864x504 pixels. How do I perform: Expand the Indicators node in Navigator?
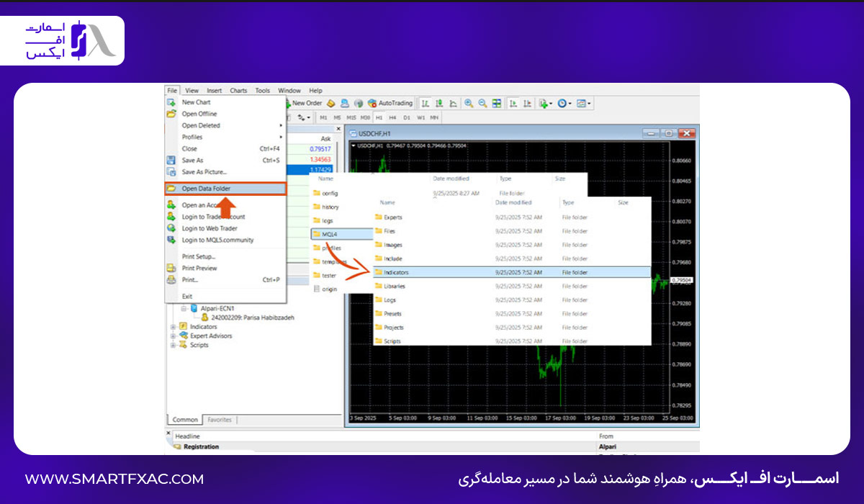173,326
